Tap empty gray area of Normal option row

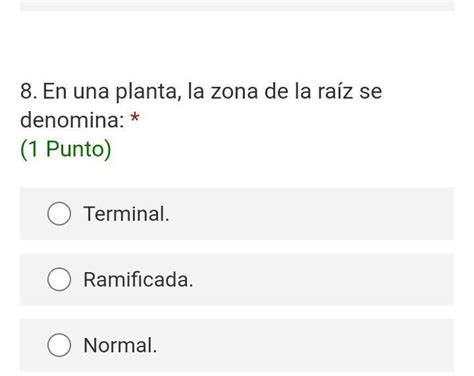click(x=303, y=345)
